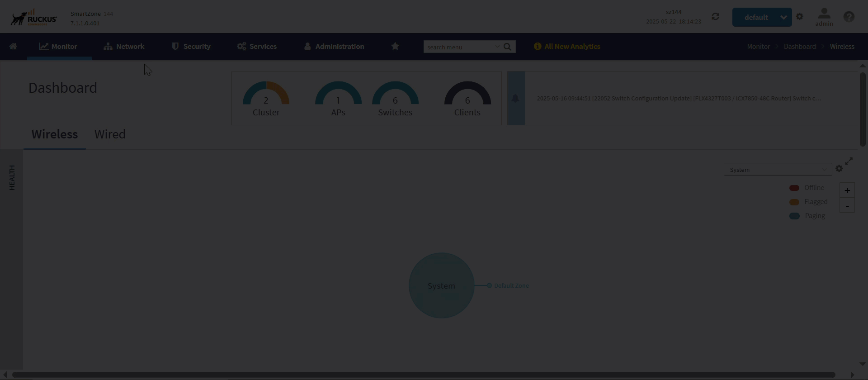This screenshot has width=868, height=380.
Task: Click the vertical scrollbar thumb
Action: click(x=863, y=109)
